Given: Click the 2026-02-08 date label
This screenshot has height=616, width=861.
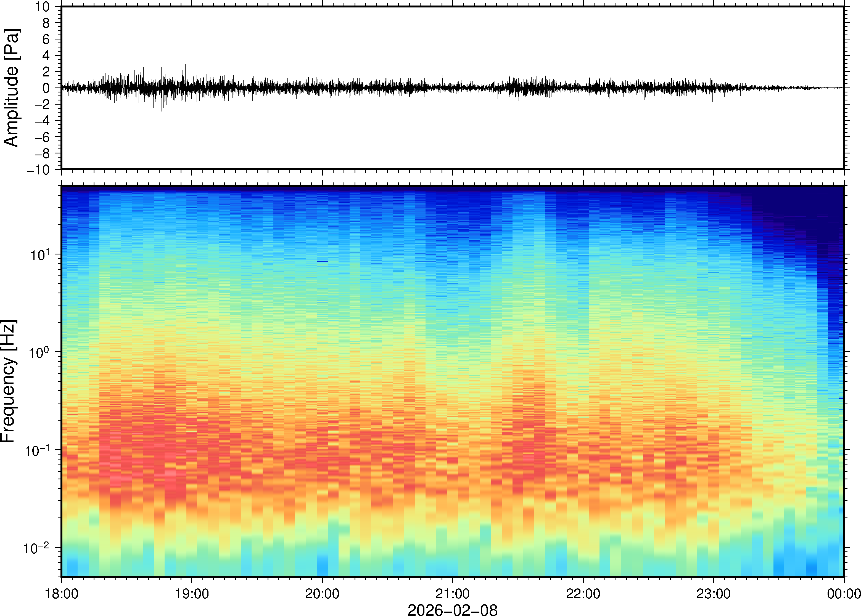Looking at the screenshot, I should pyautogui.click(x=452, y=610).
